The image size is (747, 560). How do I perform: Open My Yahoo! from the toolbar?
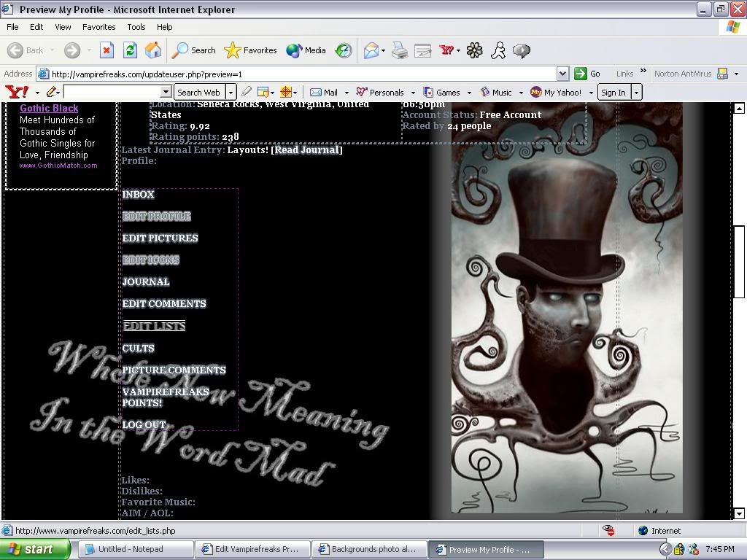556,93
